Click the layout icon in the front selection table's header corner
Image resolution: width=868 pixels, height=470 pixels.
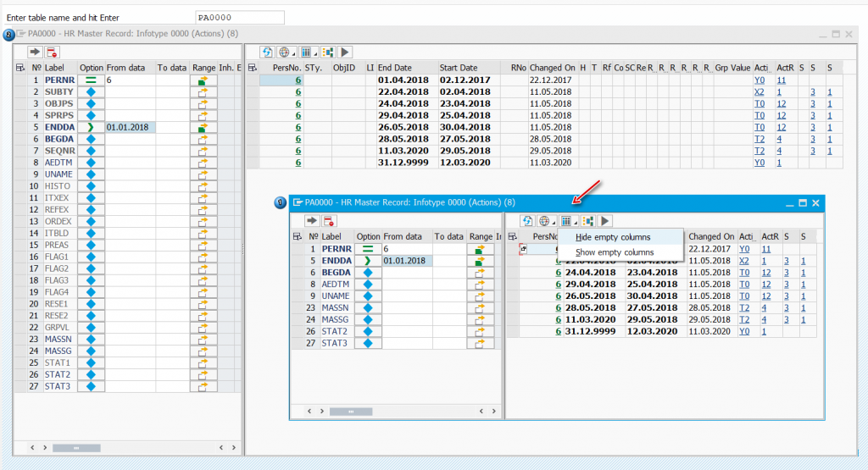(x=298, y=236)
